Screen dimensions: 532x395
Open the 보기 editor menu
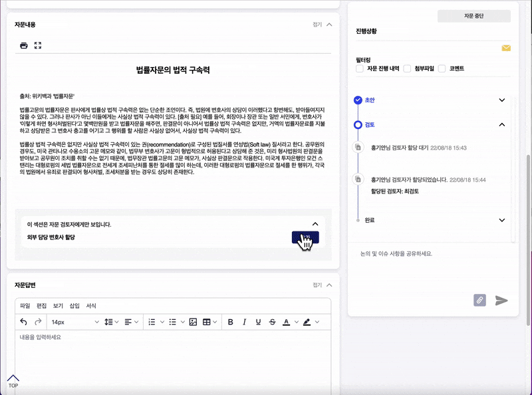pos(58,306)
